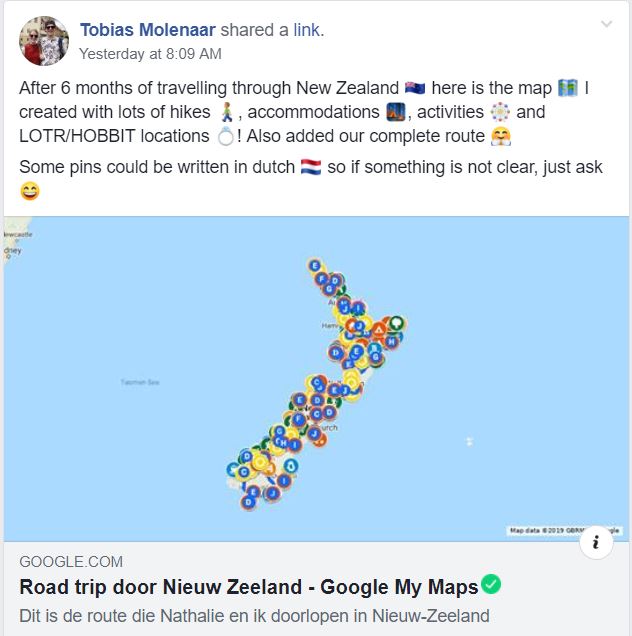Select the southernmost blue D map pin
The image size is (632, 636).
point(248,502)
